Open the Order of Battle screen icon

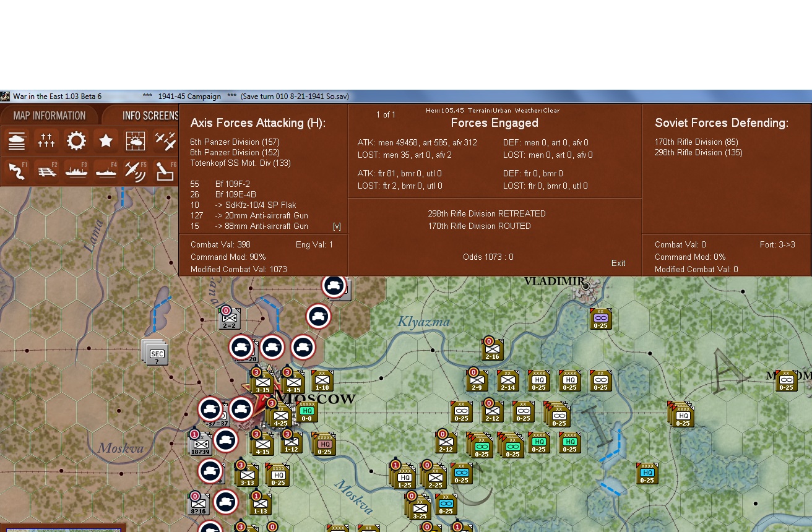[x=17, y=141]
